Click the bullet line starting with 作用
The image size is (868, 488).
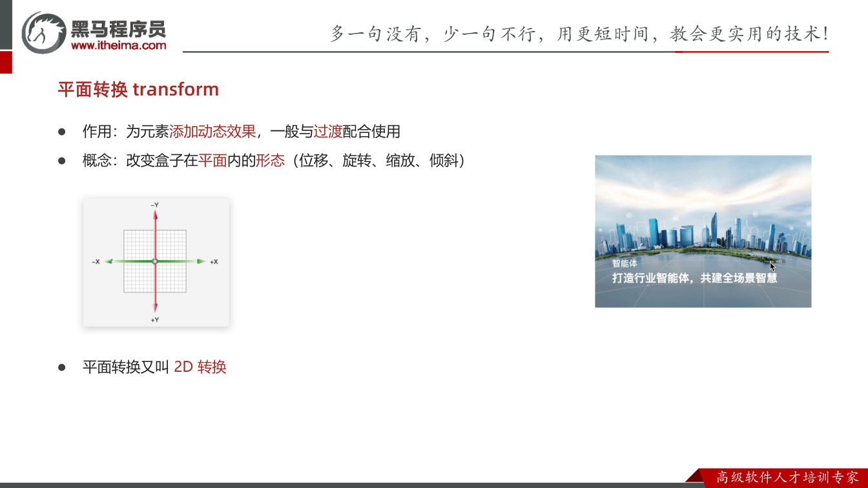click(241, 132)
